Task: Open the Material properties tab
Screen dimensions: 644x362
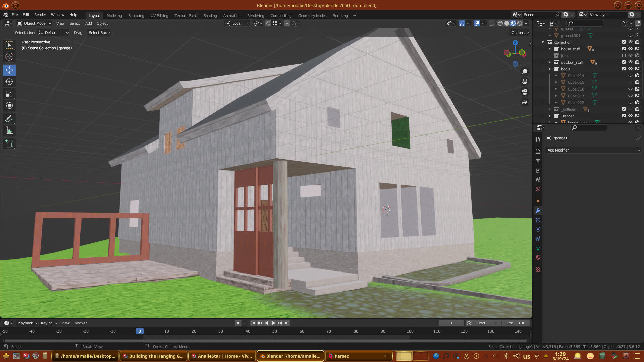Action: [538, 257]
